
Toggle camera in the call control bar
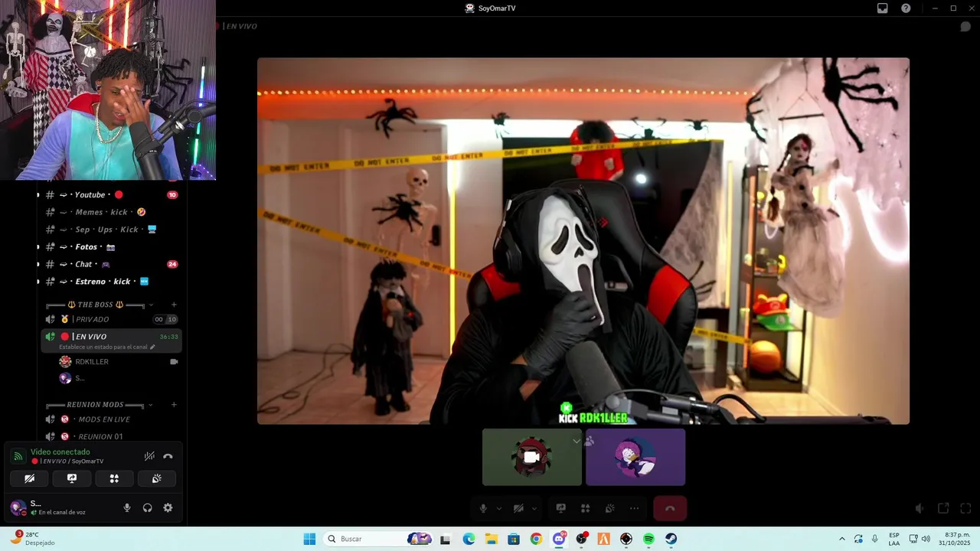point(518,509)
